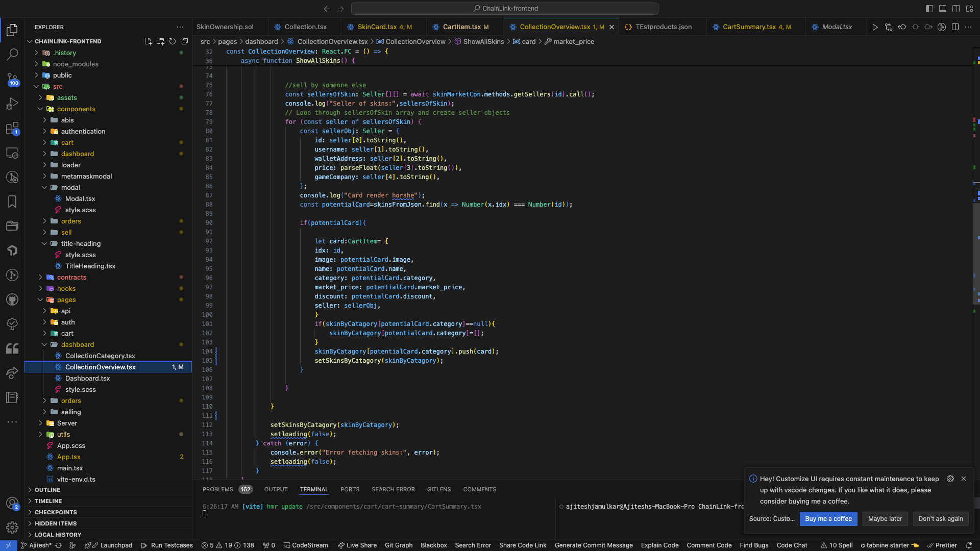Collapse the modal folder
The width and height of the screenshot is (980, 551).
tap(70, 187)
